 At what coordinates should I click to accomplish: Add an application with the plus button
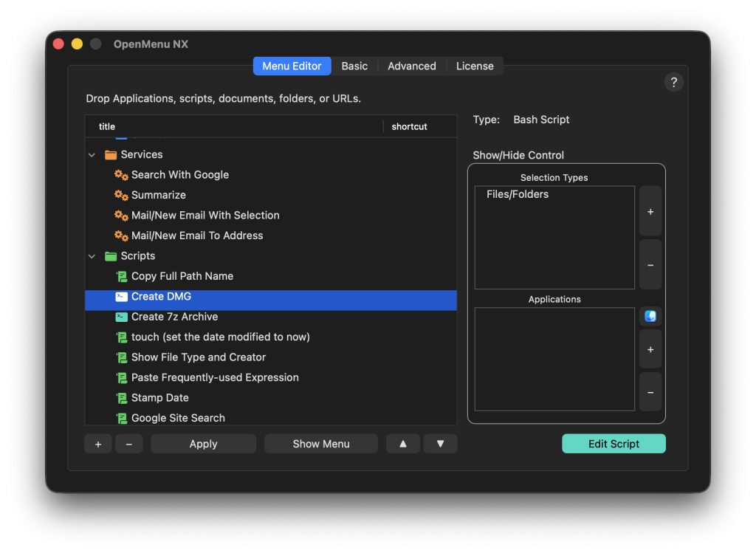click(x=650, y=349)
